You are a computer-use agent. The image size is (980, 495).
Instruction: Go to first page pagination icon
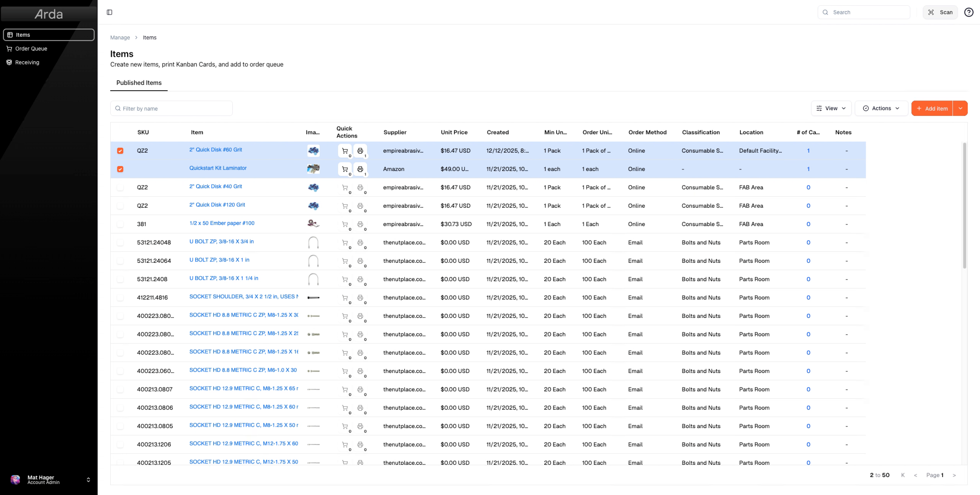903,475
